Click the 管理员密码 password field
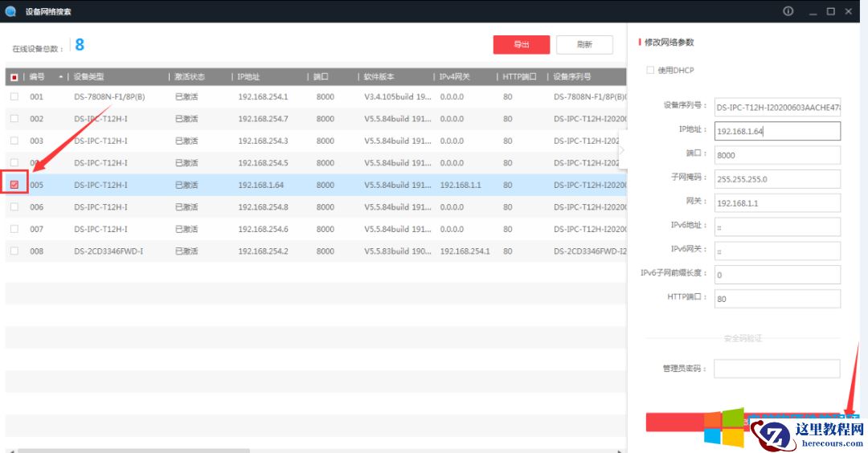 (776, 369)
